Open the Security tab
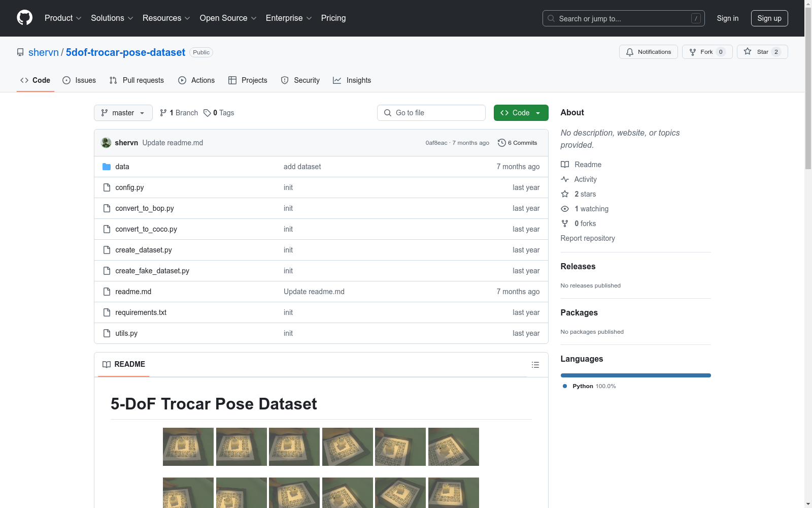The width and height of the screenshot is (812, 508). [x=300, y=80]
